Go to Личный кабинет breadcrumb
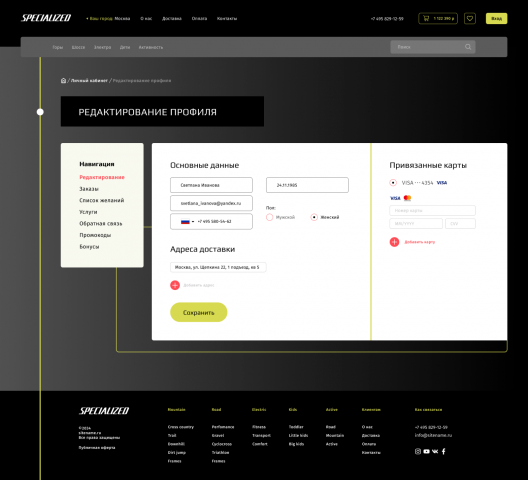Screen dimensions: 528x480 [x=89, y=81]
